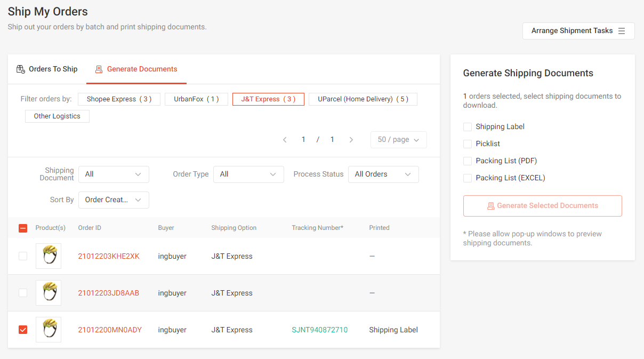This screenshot has width=644, height=359.
Task: Click the document icon beside Generate Documents
Action: 99,69
